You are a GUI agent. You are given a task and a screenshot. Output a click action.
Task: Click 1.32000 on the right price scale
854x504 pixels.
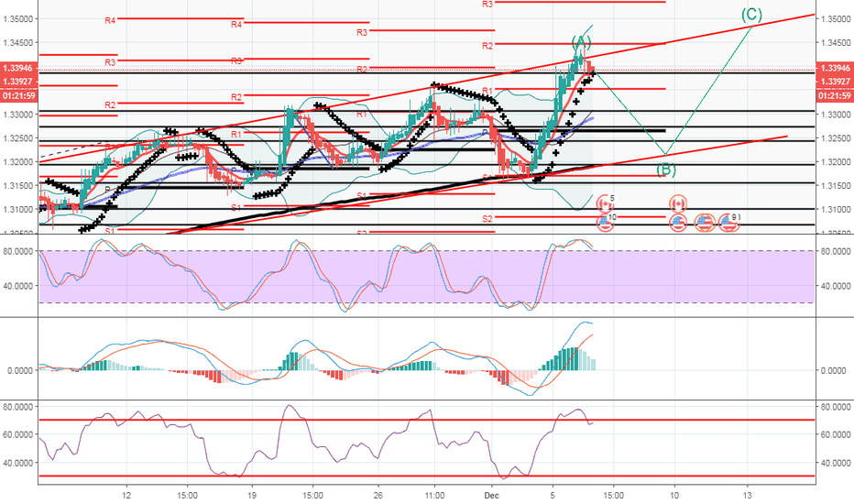click(836, 162)
